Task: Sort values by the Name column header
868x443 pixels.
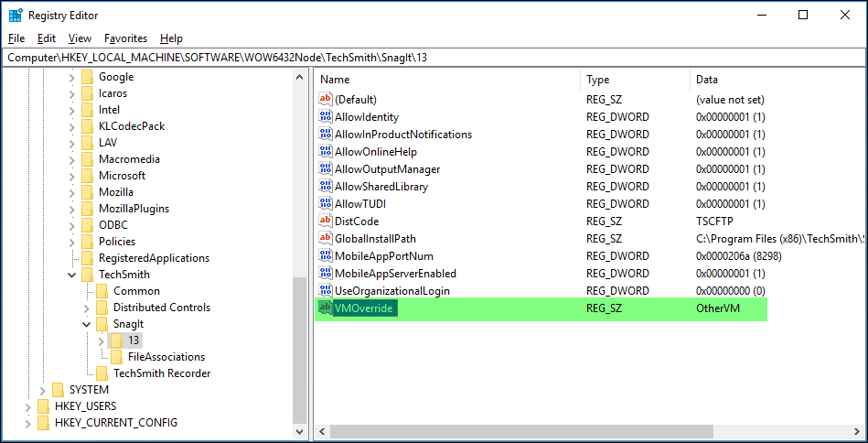Action: (446, 80)
